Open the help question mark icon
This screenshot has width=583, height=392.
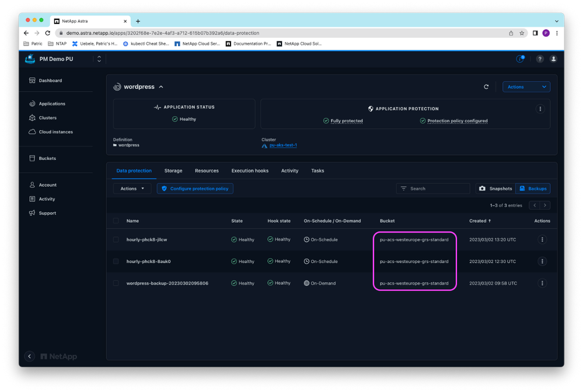(540, 59)
